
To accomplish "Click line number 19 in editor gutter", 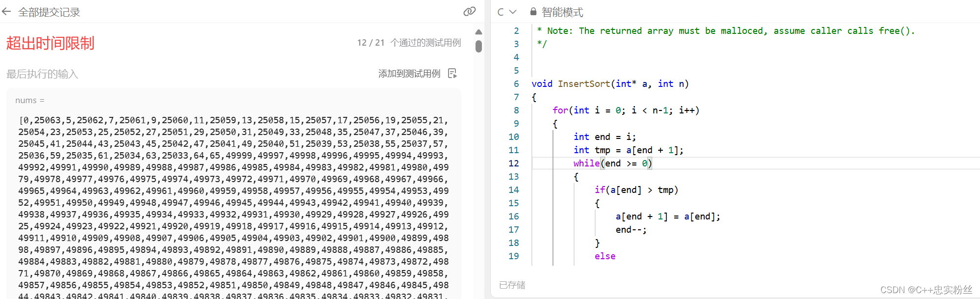I will 513,256.
